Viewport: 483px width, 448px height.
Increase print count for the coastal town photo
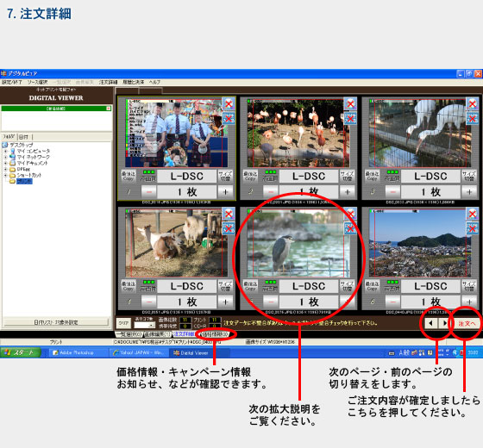(x=469, y=302)
